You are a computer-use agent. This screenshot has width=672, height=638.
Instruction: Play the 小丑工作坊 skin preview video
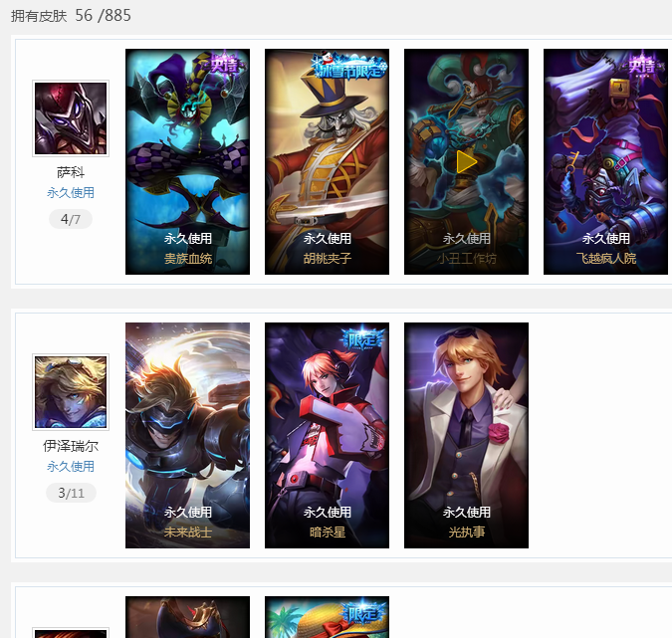(x=466, y=162)
